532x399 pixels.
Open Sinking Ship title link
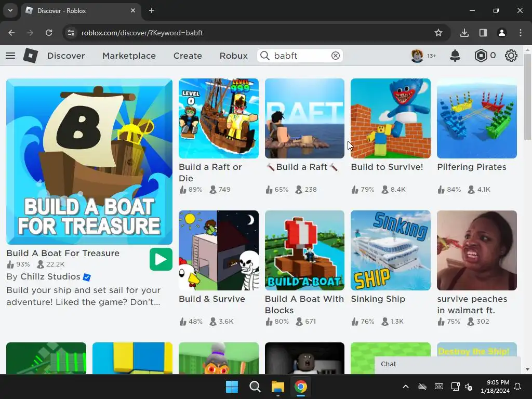point(378,299)
